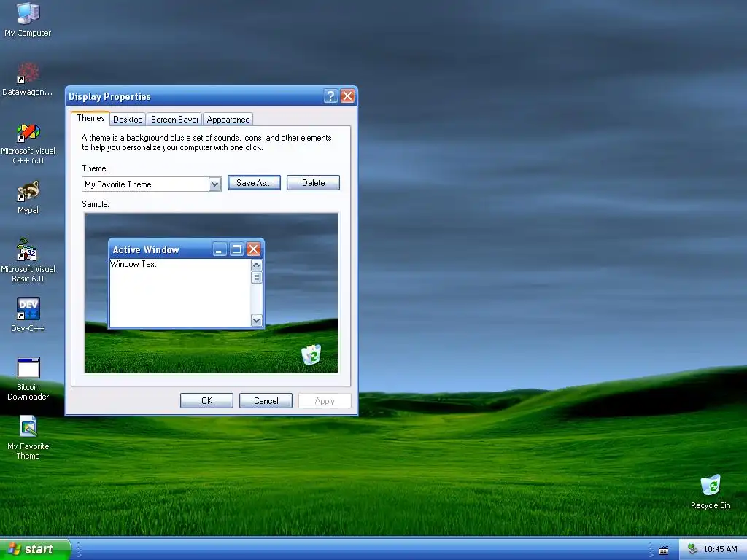The height and width of the screenshot is (560, 747).
Task: Open the Start menu
Action: 35,549
